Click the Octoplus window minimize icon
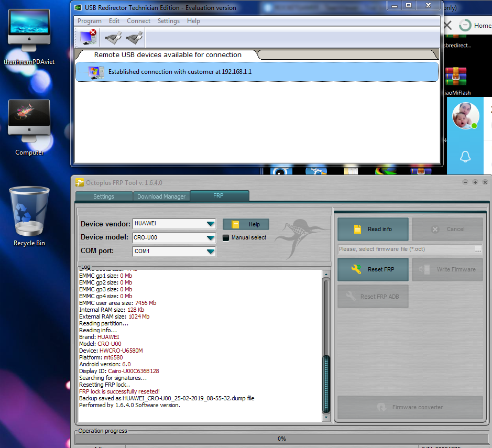Viewport: 492px width, 448px height. [x=465, y=182]
